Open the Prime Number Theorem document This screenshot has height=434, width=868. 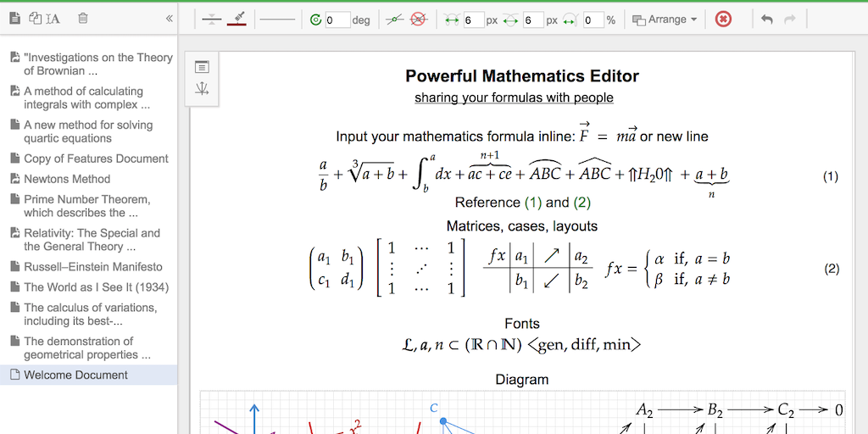coord(87,206)
